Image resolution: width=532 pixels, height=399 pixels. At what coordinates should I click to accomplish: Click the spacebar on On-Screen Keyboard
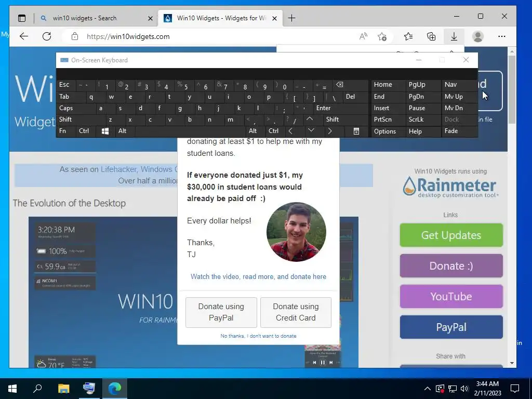pos(191,131)
